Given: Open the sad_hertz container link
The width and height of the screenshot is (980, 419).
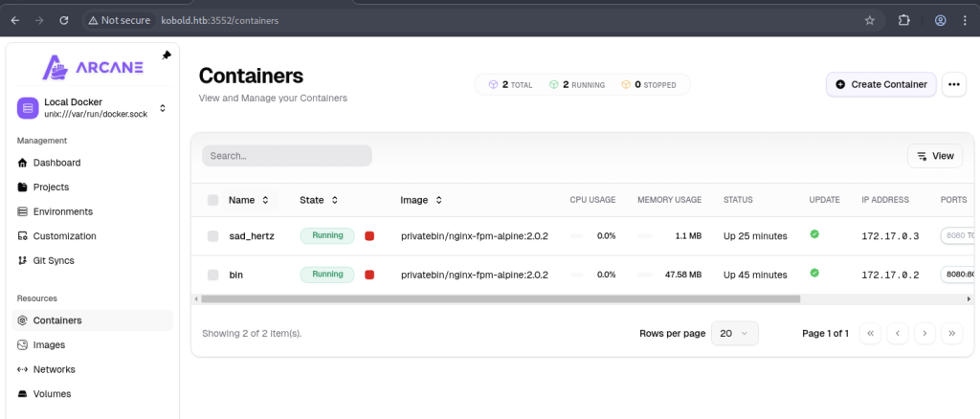Looking at the screenshot, I should [x=252, y=236].
